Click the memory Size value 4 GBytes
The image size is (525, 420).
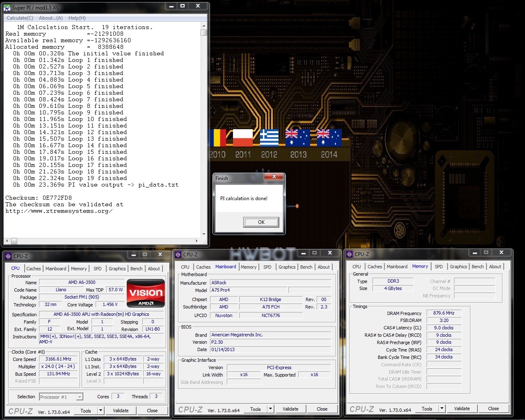[393, 288]
